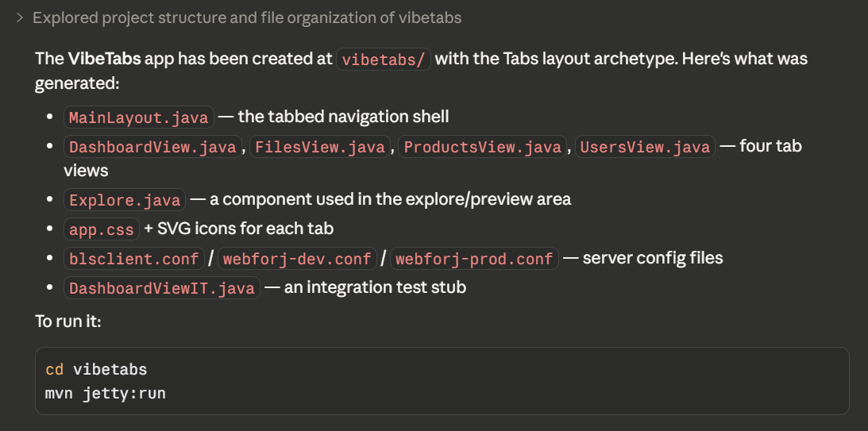
Task: Click the 'mvn jetty:run' command line
Action: (x=105, y=394)
